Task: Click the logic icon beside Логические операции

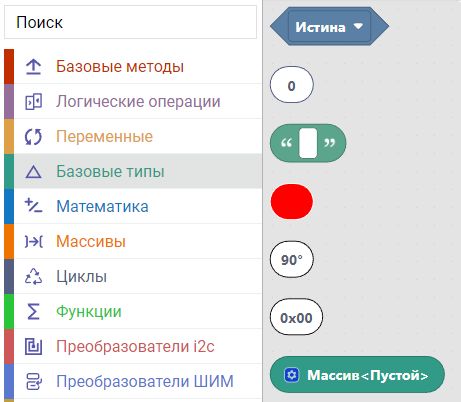Action: (x=33, y=101)
